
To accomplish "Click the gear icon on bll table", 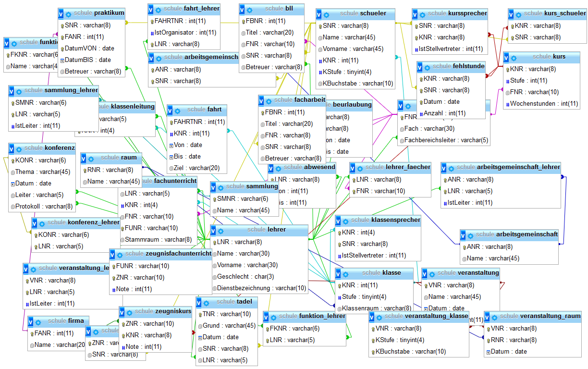I will pyautogui.click(x=249, y=9).
